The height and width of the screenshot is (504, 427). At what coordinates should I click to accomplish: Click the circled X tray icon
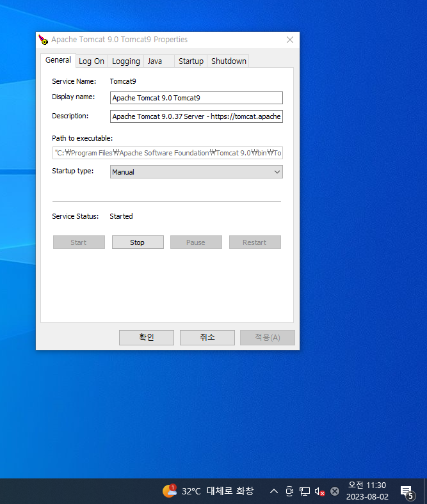tap(335, 491)
